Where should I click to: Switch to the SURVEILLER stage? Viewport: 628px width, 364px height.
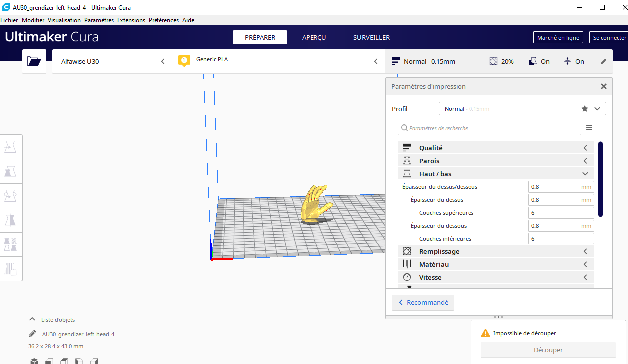[372, 37]
